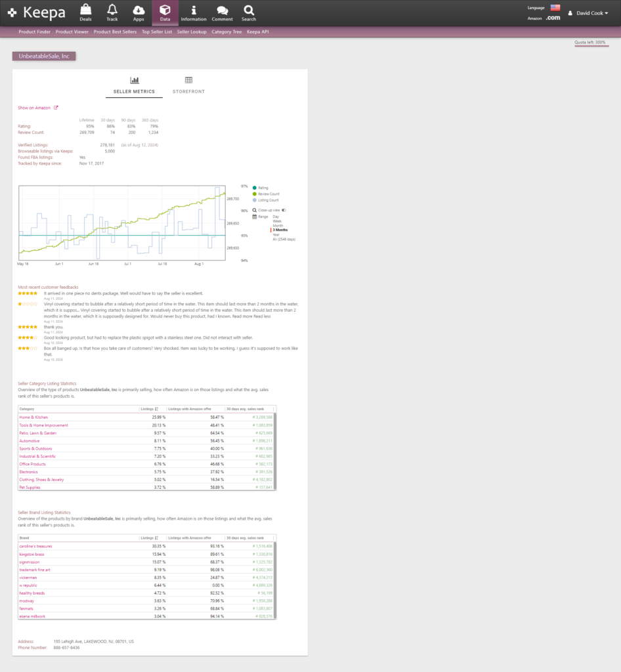
Task: Open Product Best Sellers
Action: tap(116, 31)
